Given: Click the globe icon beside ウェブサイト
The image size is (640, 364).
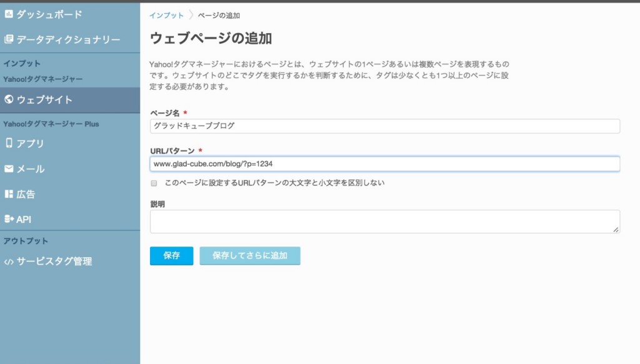Looking at the screenshot, I should click(x=9, y=99).
